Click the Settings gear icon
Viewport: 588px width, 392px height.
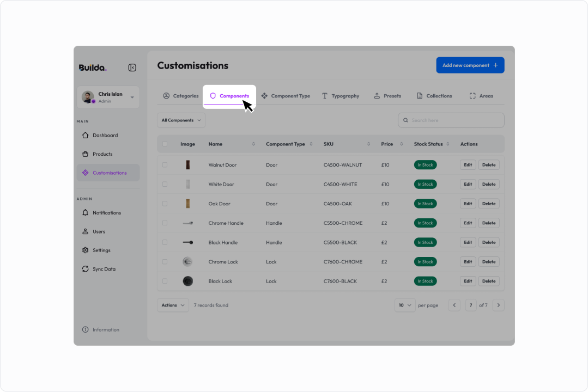(x=86, y=250)
